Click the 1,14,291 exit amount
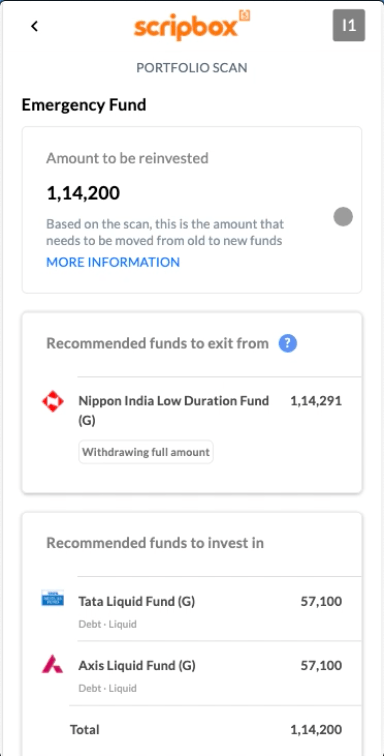This screenshot has width=384, height=756. click(316, 401)
